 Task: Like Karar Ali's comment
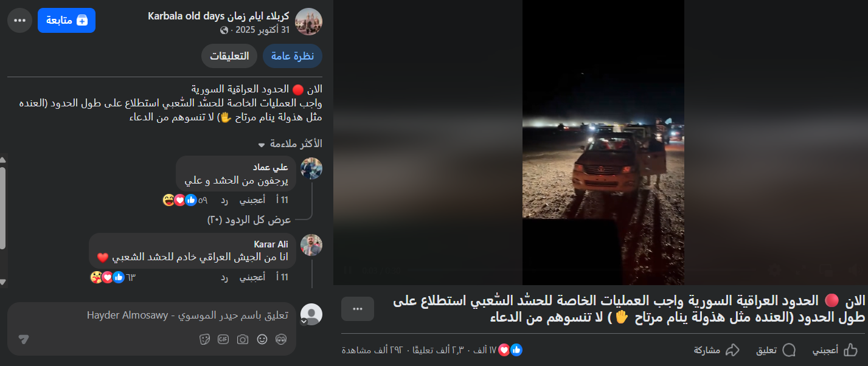pos(252,277)
